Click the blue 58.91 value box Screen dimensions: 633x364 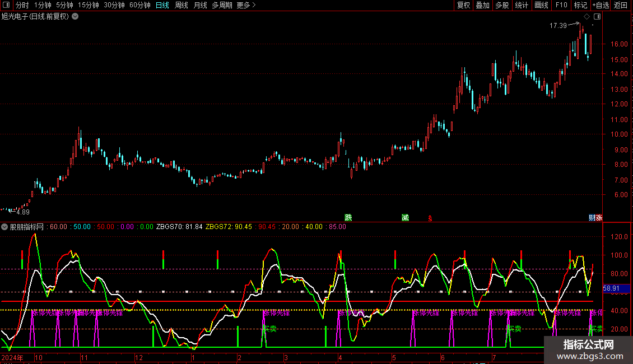[616, 288]
